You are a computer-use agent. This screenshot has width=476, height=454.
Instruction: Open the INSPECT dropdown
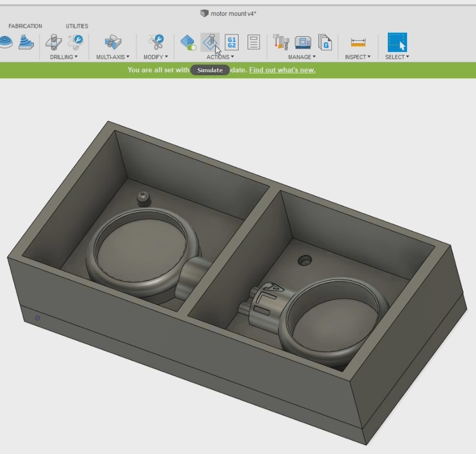(x=358, y=57)
